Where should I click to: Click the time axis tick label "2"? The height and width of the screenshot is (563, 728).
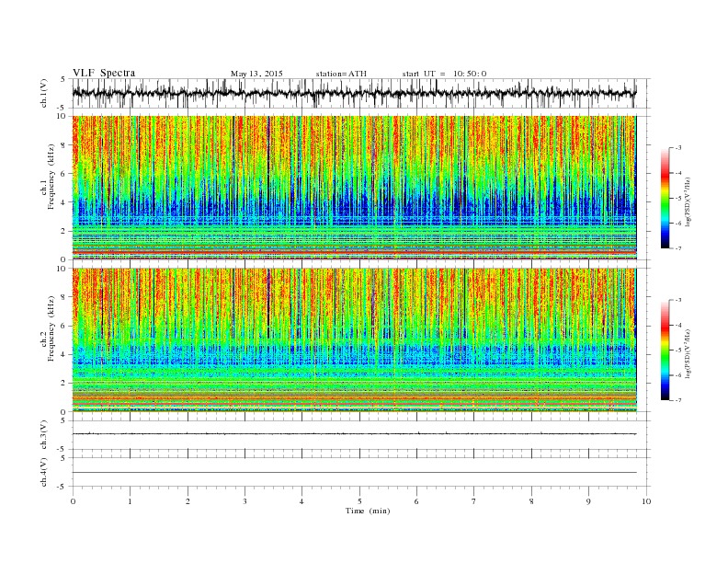point(188,501)
